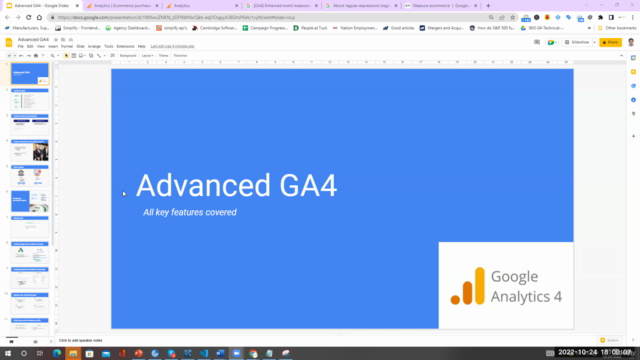The image size is (640, 360).
Task: Collapse the filmstrip panel arrow
Action: (x=51, y=341)
